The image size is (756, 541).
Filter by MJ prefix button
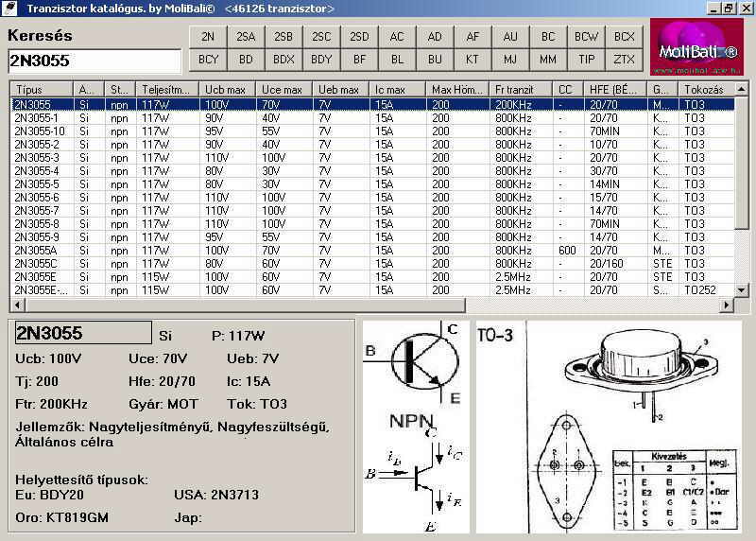click(510, 60)
